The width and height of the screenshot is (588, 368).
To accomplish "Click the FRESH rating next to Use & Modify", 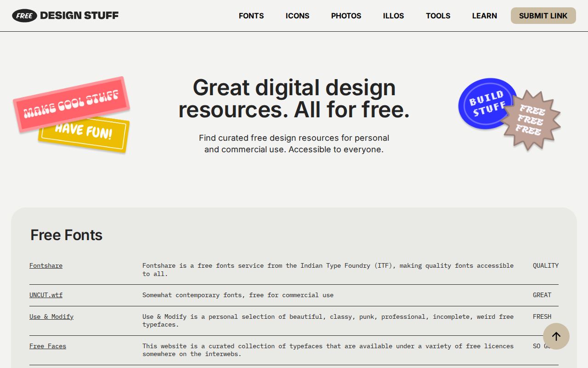I will 542,316.
